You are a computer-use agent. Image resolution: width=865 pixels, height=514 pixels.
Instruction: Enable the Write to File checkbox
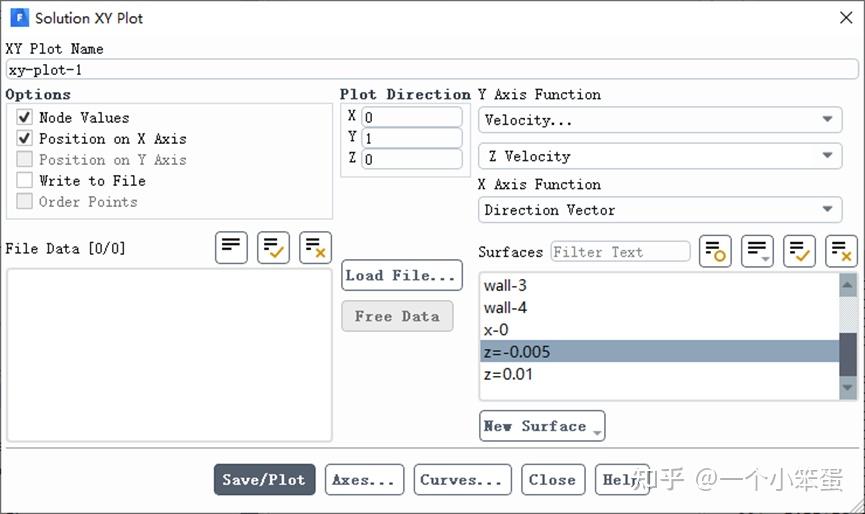pos(25,181)
